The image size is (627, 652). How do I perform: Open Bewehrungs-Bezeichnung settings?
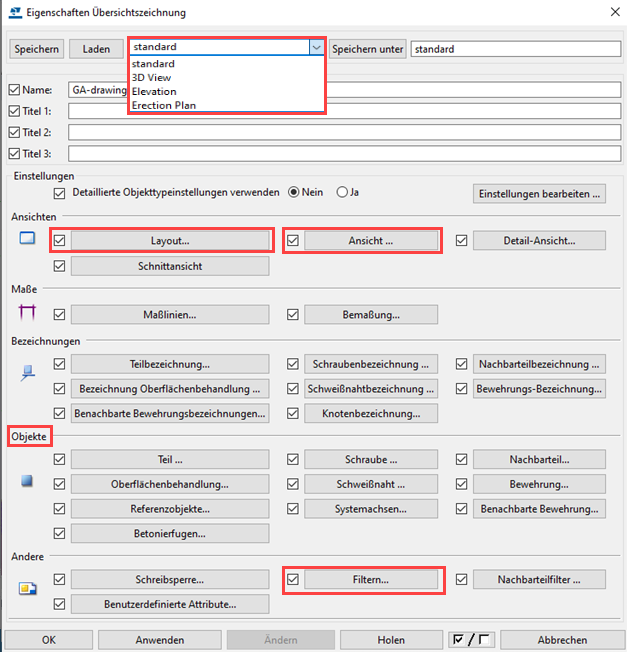click(539, 389)
